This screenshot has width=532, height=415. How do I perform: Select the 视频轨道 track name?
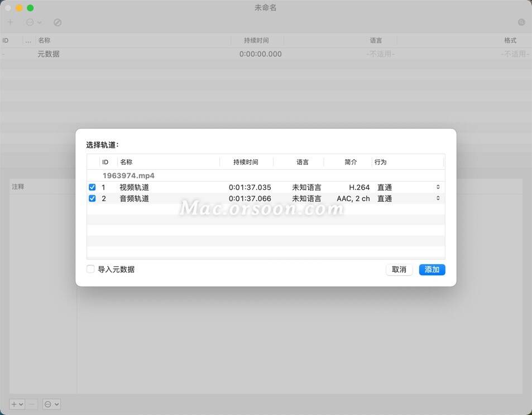point(134,187)
